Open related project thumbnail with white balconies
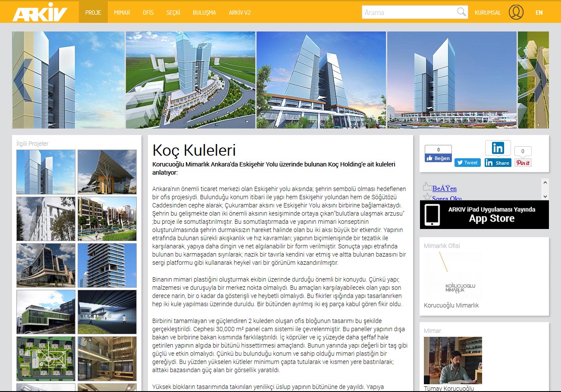Screen dimensions: 561x392 click(x=46, y=219)
